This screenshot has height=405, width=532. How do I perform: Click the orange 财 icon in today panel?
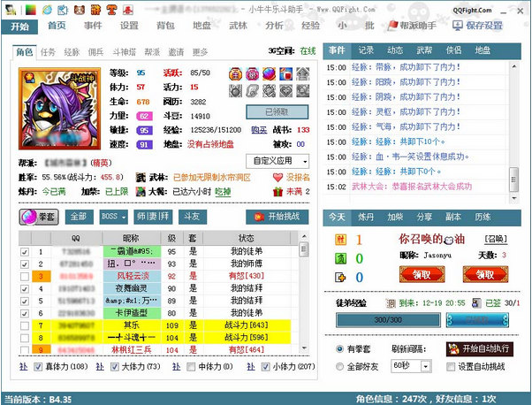(x=340, y=240)
